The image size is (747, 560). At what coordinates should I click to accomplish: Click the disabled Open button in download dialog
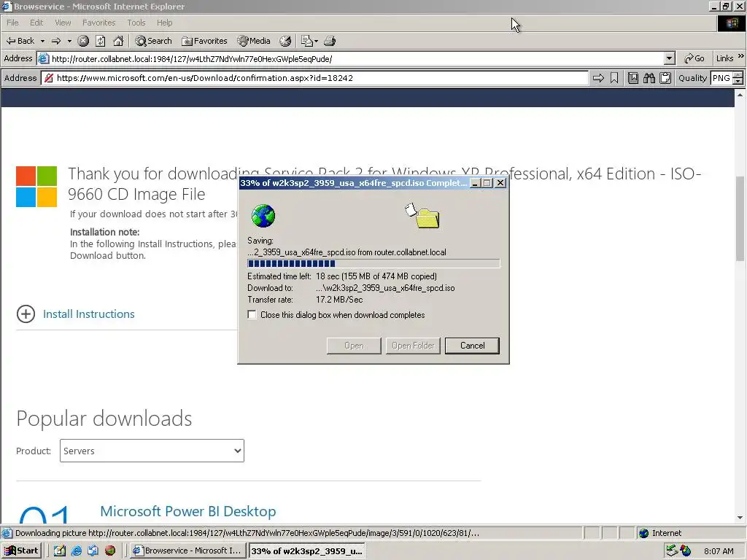354,346
